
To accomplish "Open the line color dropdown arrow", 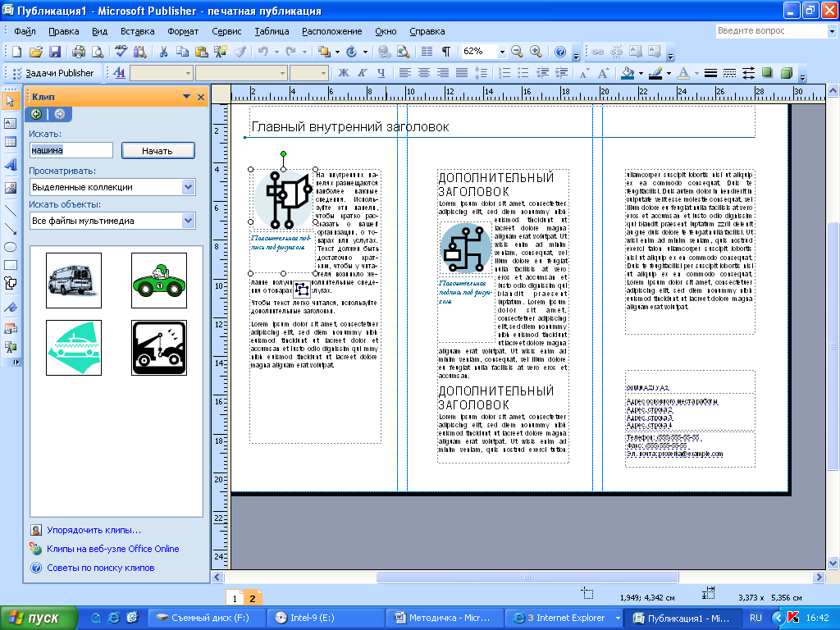I will pos(669,73).
